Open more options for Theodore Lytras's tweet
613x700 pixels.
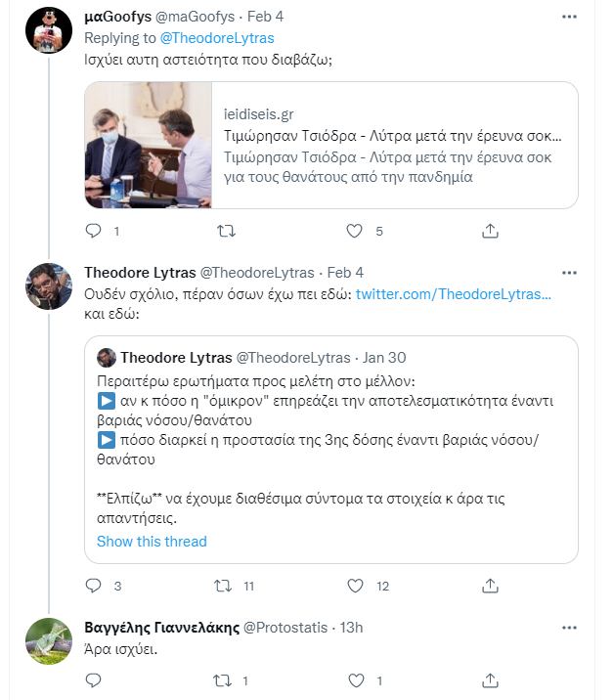pos(569,271)
